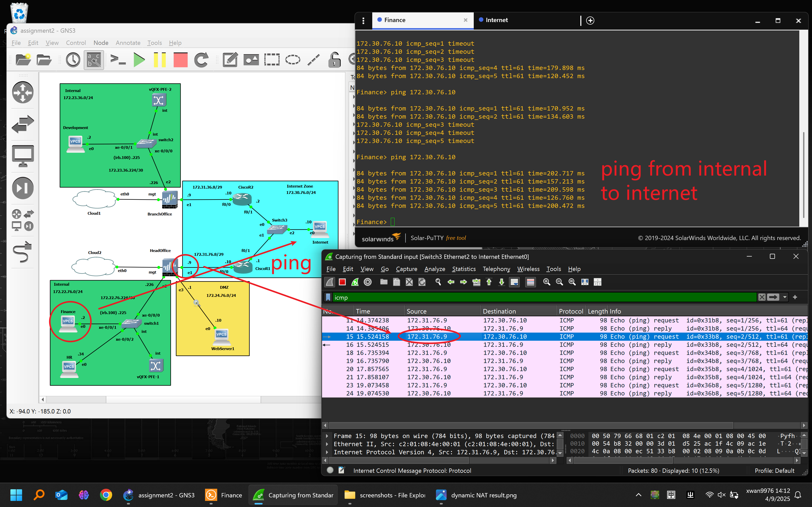
Task: Open Wireshark capture options gear
Action: (368, 282)
